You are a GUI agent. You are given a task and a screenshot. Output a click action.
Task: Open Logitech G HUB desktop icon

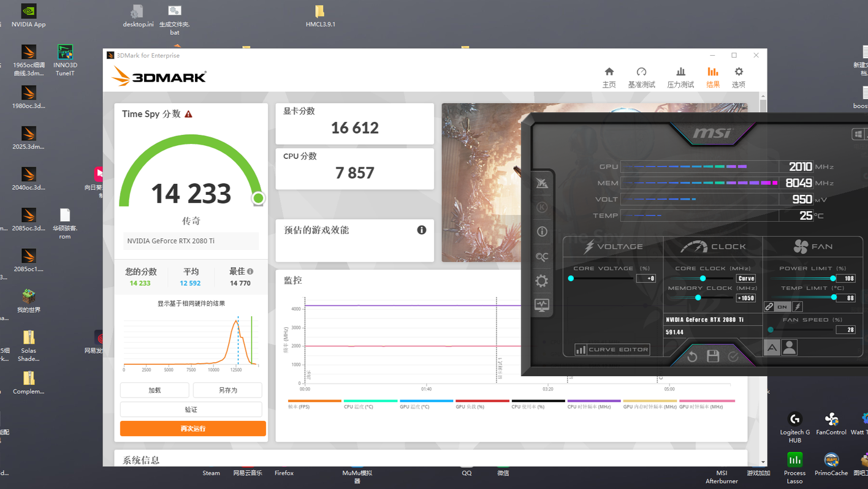(x=794, y=427)
